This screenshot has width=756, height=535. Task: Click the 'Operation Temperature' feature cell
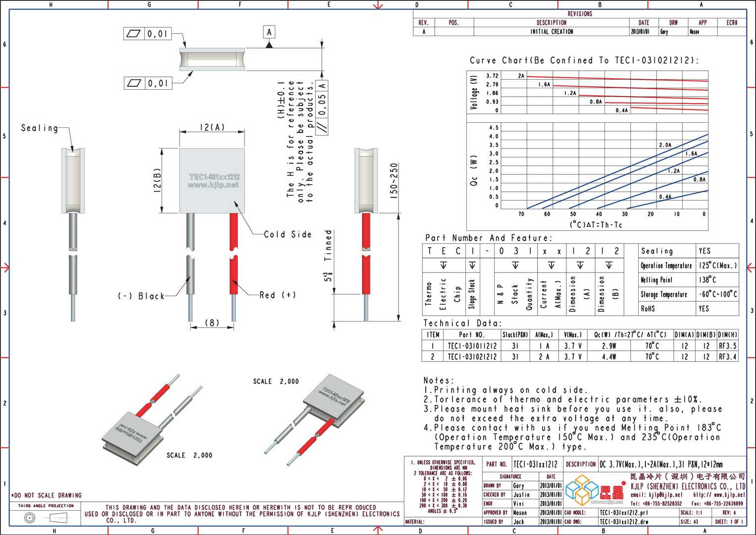(667, 266)
